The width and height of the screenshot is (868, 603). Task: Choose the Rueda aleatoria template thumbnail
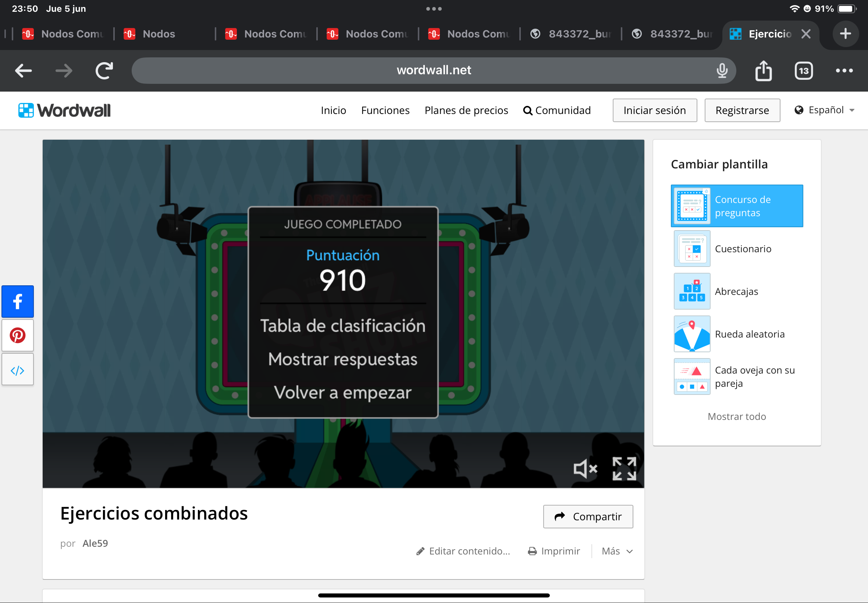pyautogui.click(x=692, y=334)
